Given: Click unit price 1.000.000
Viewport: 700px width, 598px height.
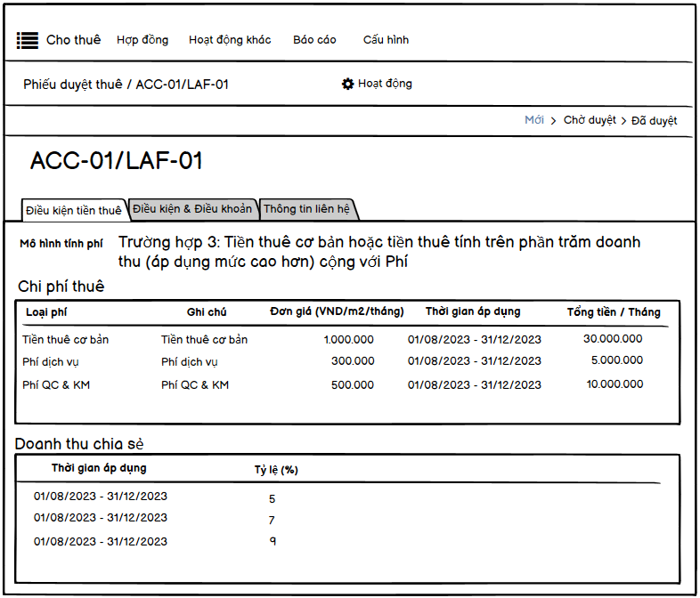Looking at the screenshot, I should [348, 340].
